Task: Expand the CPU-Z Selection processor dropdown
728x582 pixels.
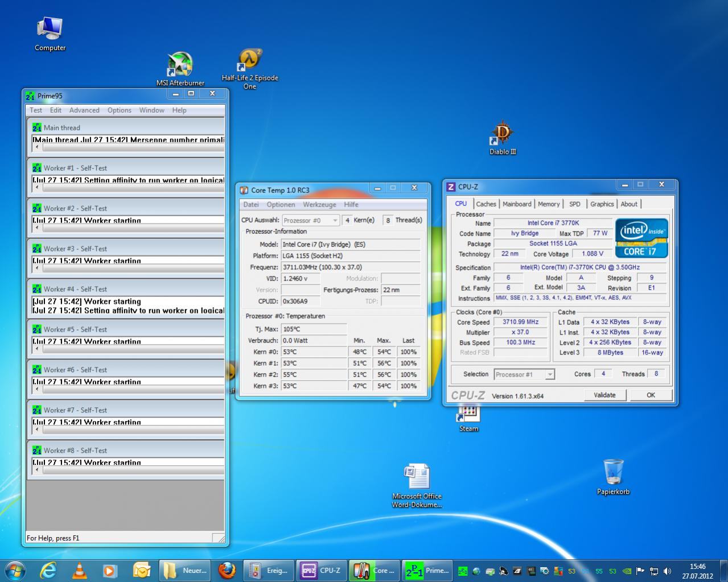Action: tap(524, 374)
